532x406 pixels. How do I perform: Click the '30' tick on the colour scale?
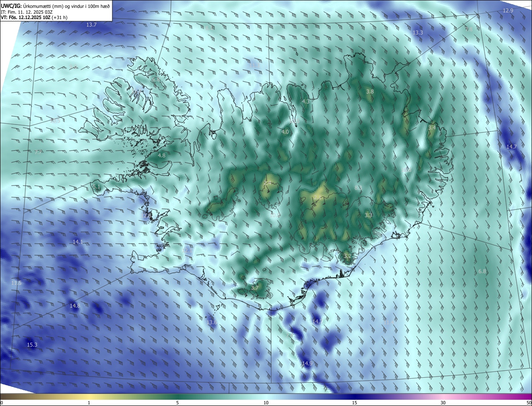[x=443, y=403]
